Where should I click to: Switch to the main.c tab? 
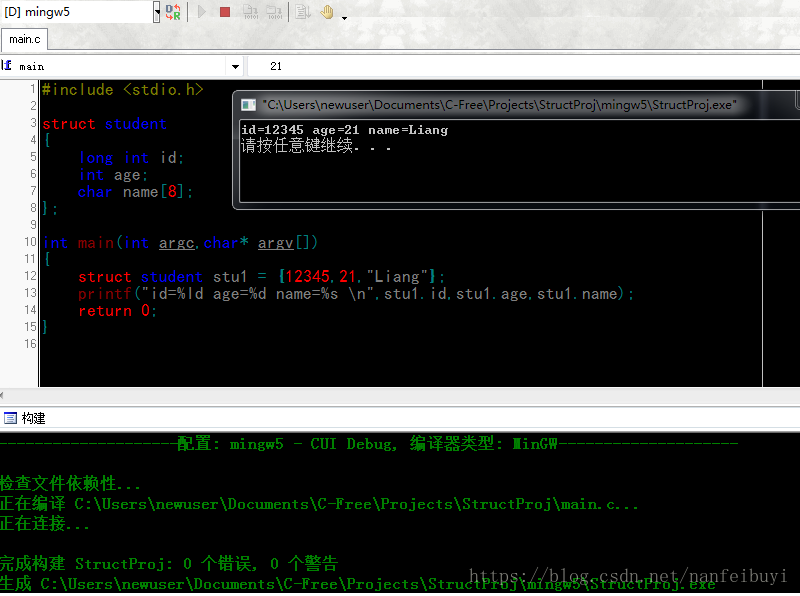(x=24, y=39)
